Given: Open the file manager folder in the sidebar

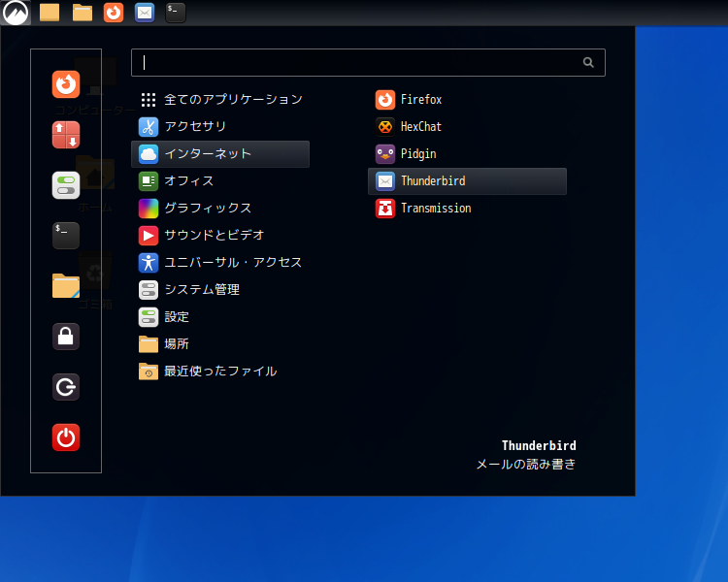Looking at the screenshot, I should [66, 286].
